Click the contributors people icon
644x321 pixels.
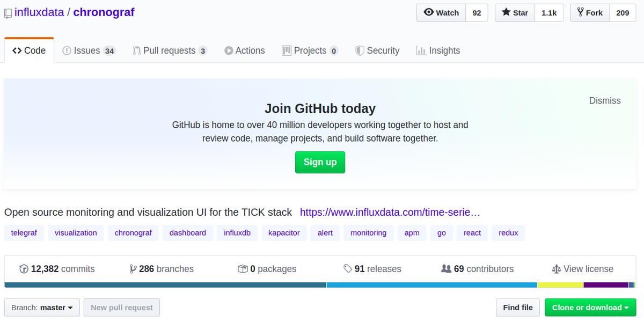[446, 269]
